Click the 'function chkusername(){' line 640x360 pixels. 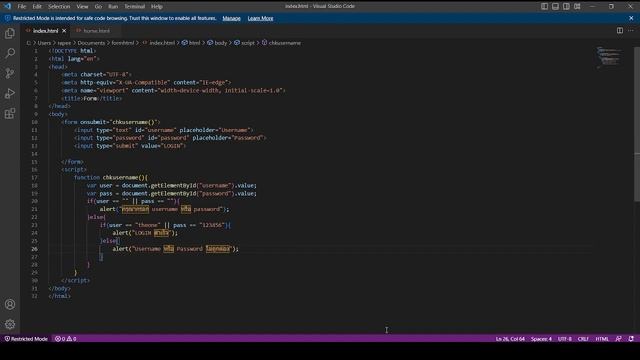[111, 178]
